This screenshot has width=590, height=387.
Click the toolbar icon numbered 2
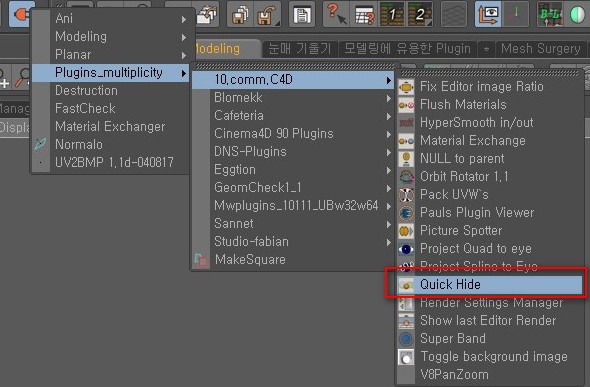coord(420,14)
